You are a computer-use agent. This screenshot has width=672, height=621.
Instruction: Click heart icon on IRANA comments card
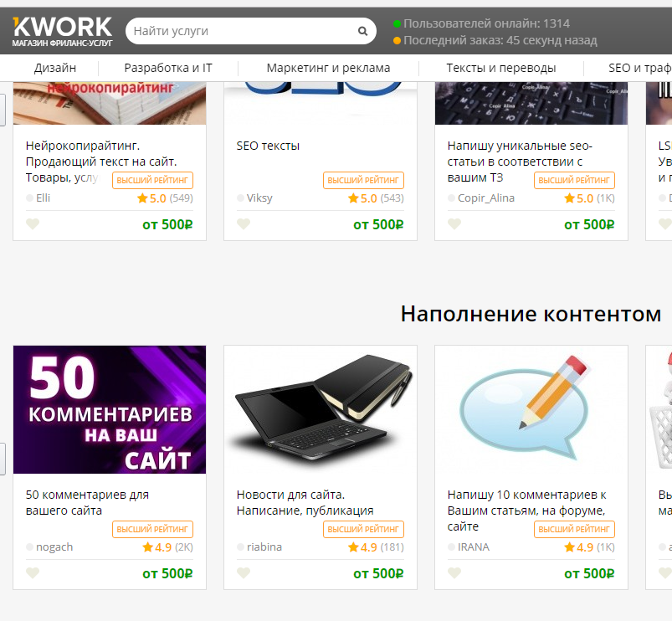coord(454,572)
